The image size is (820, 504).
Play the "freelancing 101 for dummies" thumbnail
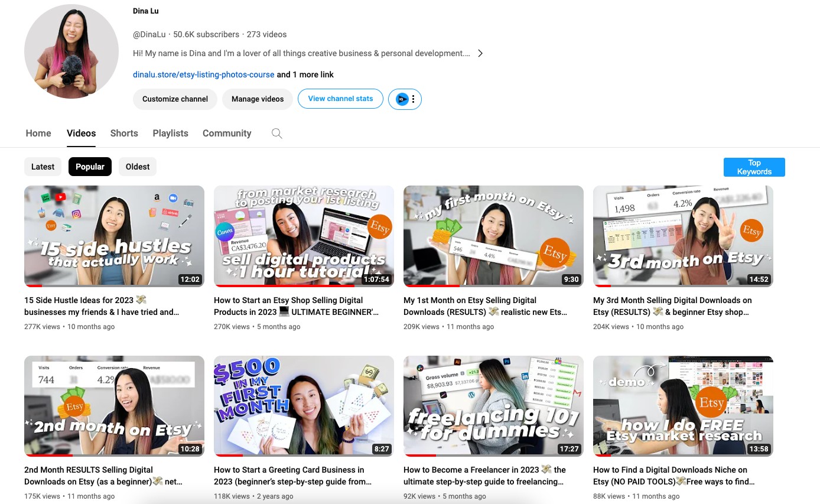(x=493, y=406)
